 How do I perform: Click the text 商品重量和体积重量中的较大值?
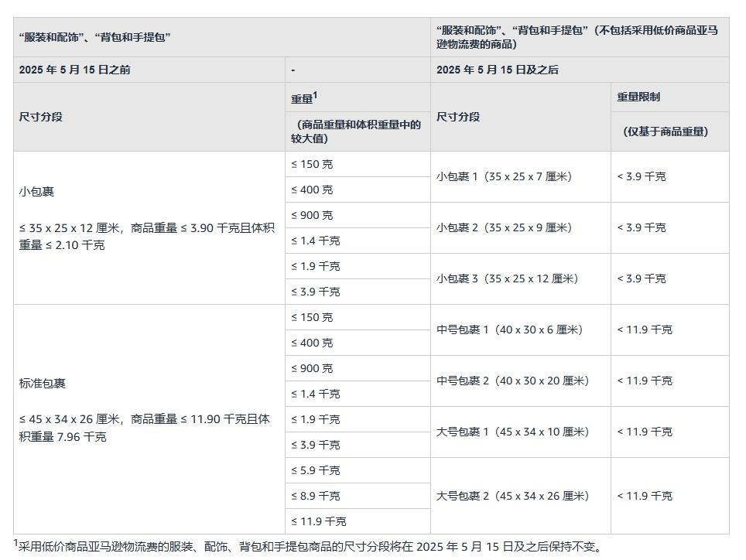(x=356, y=131)
